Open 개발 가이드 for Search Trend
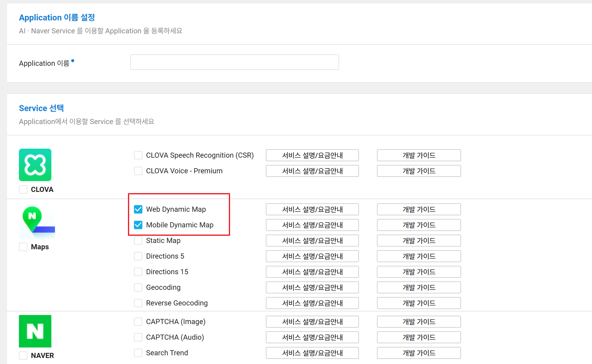Screen dimensions: 592x364 click(419, 353)
